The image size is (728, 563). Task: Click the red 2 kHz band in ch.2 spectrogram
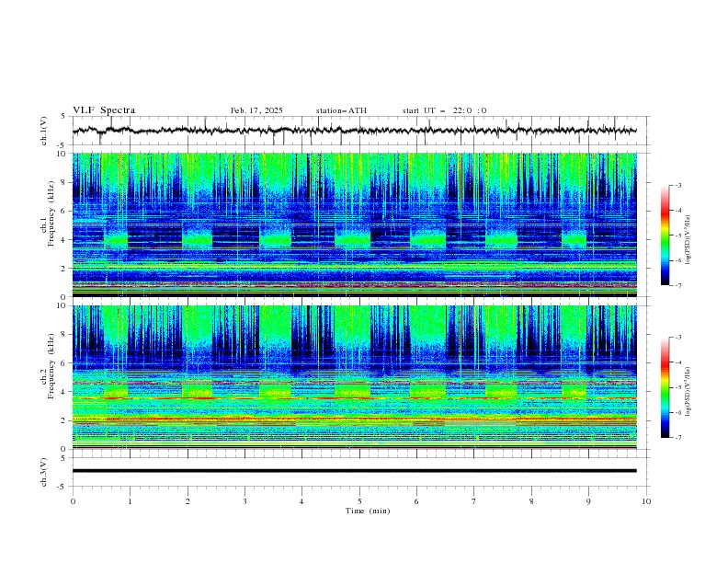[355, 419]
